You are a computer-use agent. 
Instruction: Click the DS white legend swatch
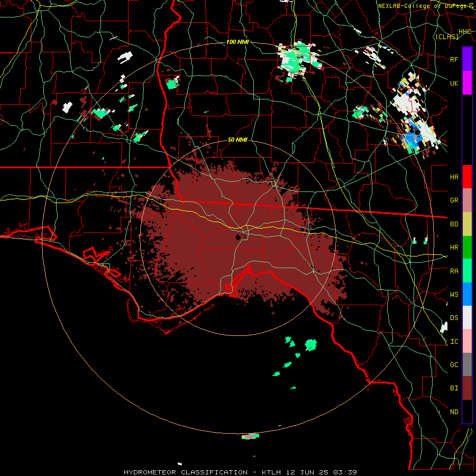pos(467,317)
